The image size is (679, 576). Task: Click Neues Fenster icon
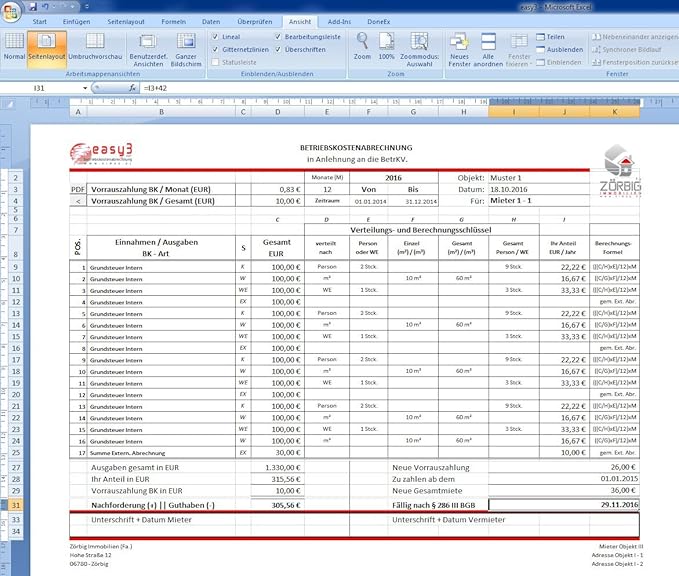pyautogui.click(x=459, y=50)
